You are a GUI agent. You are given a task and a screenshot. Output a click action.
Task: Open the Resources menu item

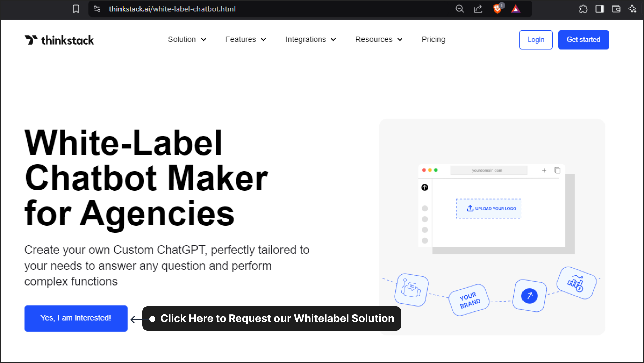(x=379, y=40)
